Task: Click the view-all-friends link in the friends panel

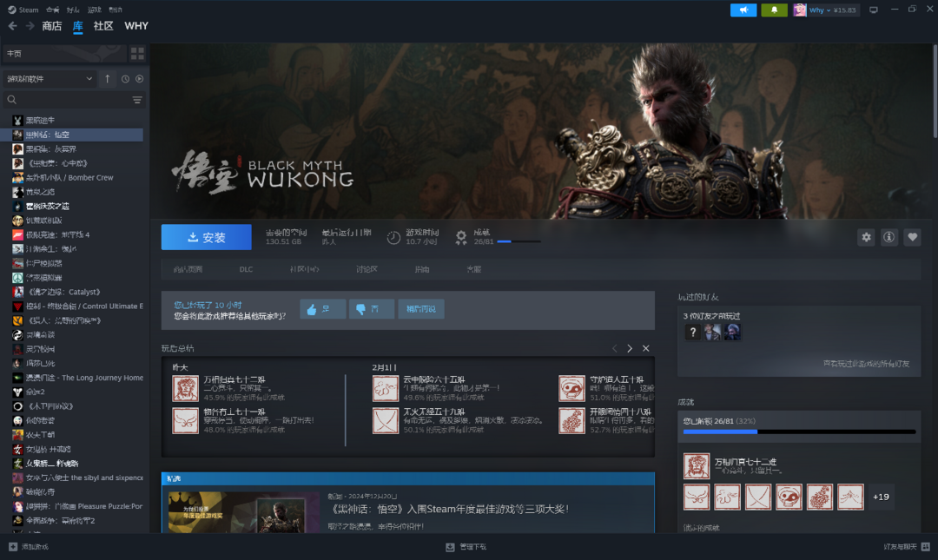Action: pyautogui.click(x=866, y=364)
